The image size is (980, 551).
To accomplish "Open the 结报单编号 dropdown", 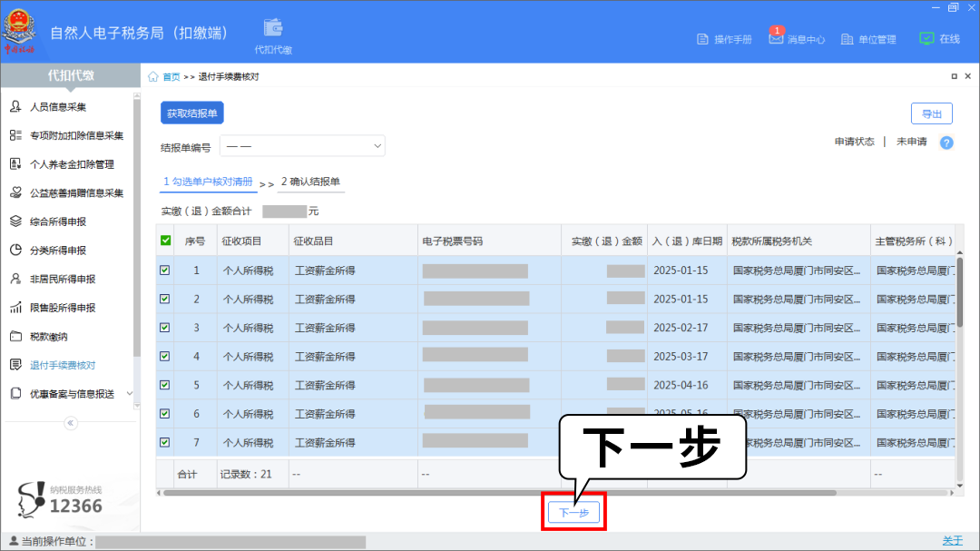I will point(302,145).
